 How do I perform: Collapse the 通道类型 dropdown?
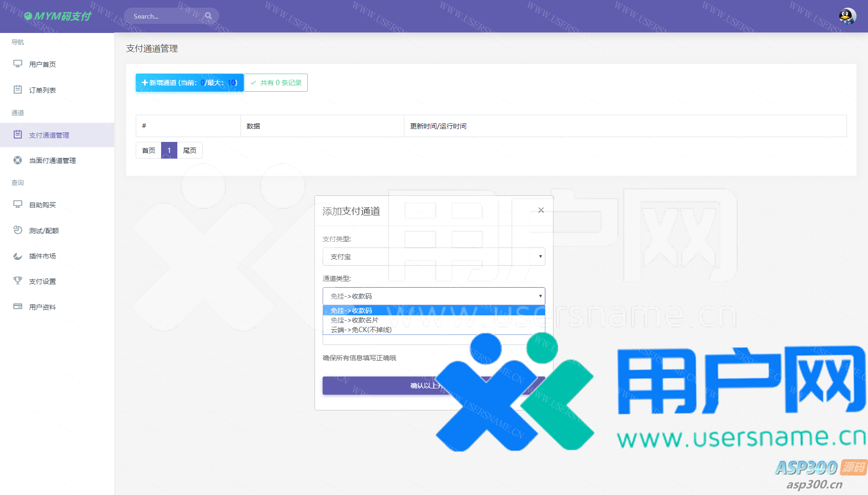tap(434, 296)
